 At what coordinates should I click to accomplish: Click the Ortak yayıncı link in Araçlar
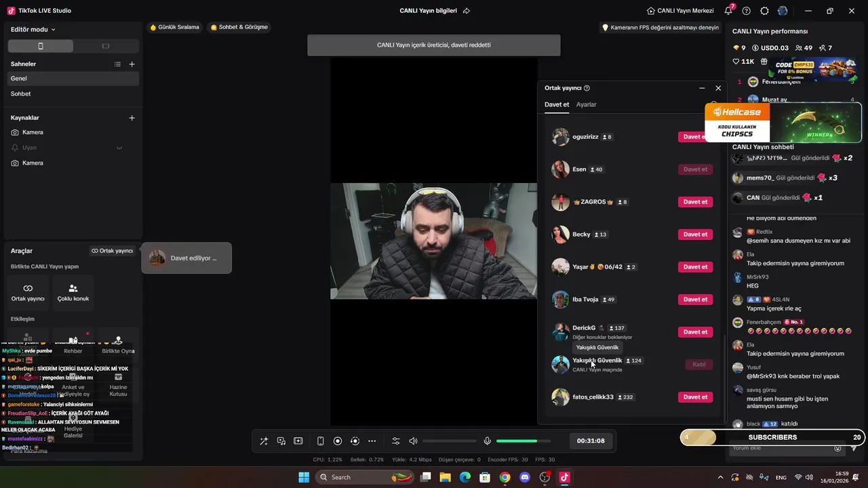coord(113,251)
